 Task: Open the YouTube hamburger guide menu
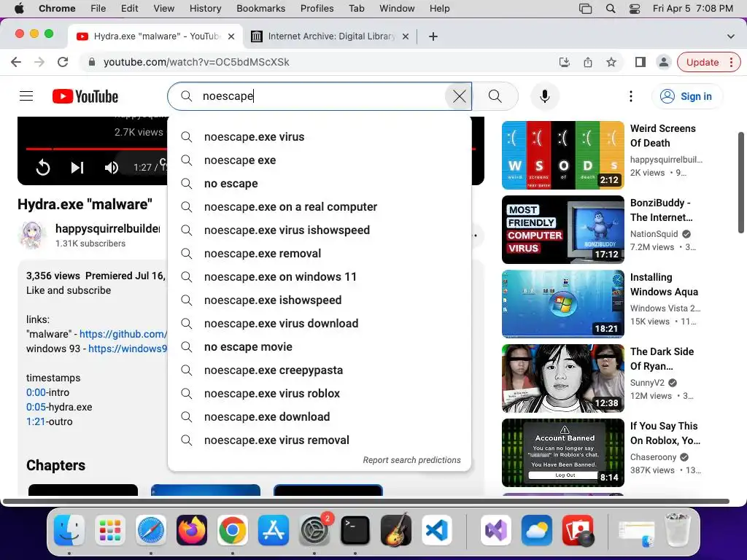click(26, 96)
